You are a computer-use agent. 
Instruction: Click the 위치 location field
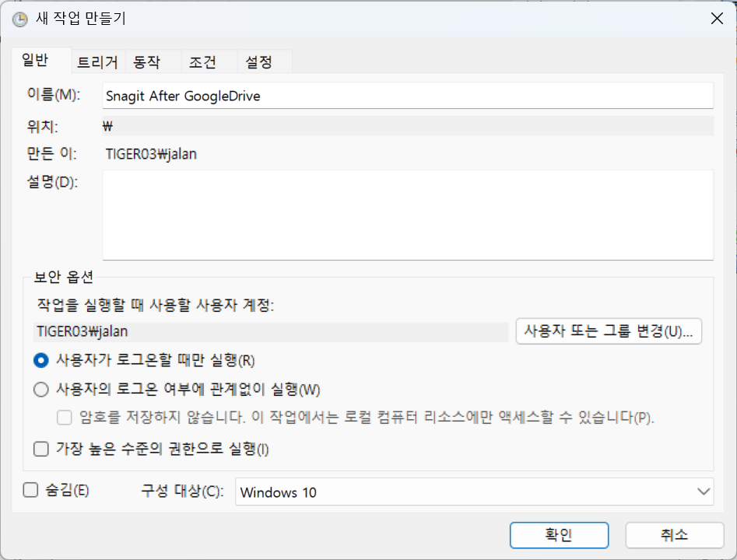(x=408, y=125)
